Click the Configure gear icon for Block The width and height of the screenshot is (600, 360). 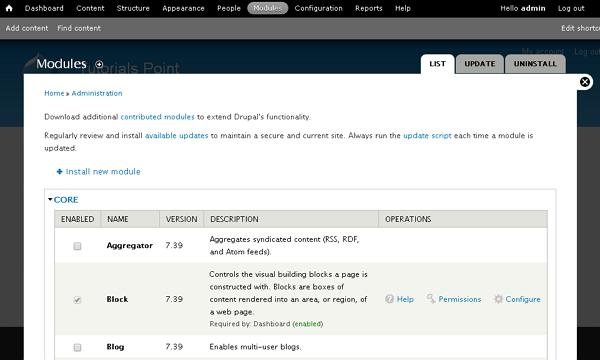coord(498,299)
